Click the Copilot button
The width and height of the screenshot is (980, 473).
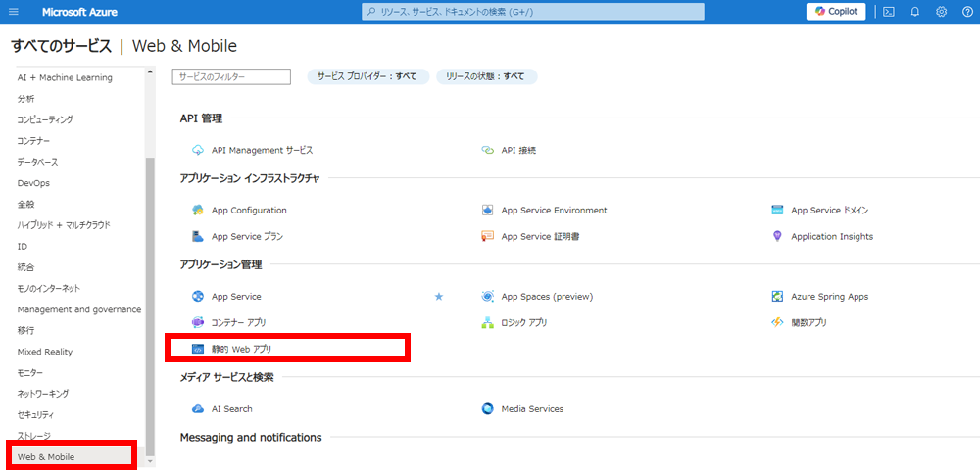tap(836, 12)
